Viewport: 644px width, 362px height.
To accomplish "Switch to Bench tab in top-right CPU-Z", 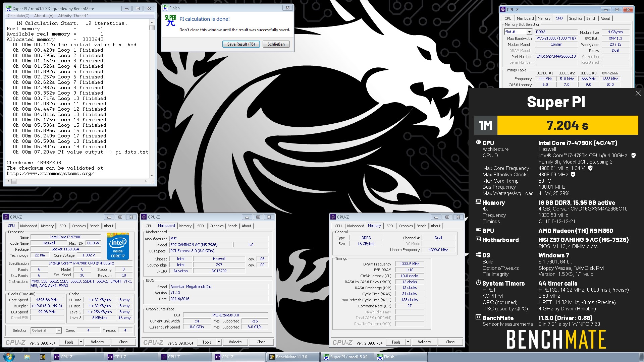I will point(591,18).
